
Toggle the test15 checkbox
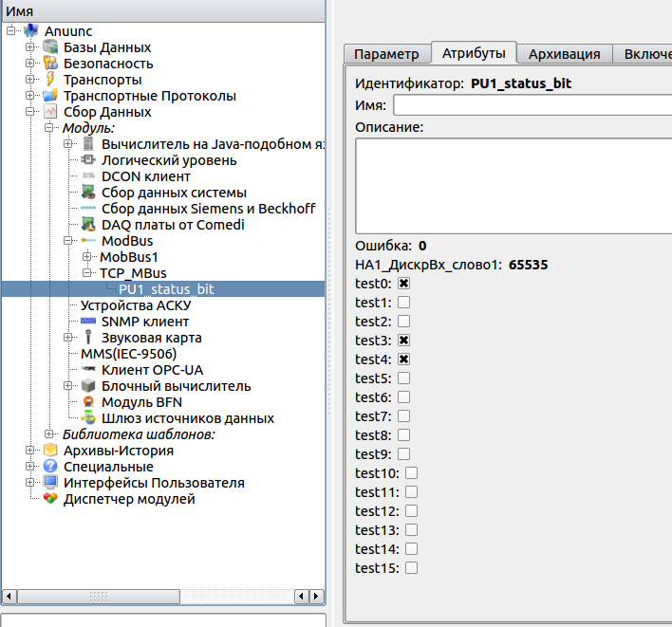411,568
